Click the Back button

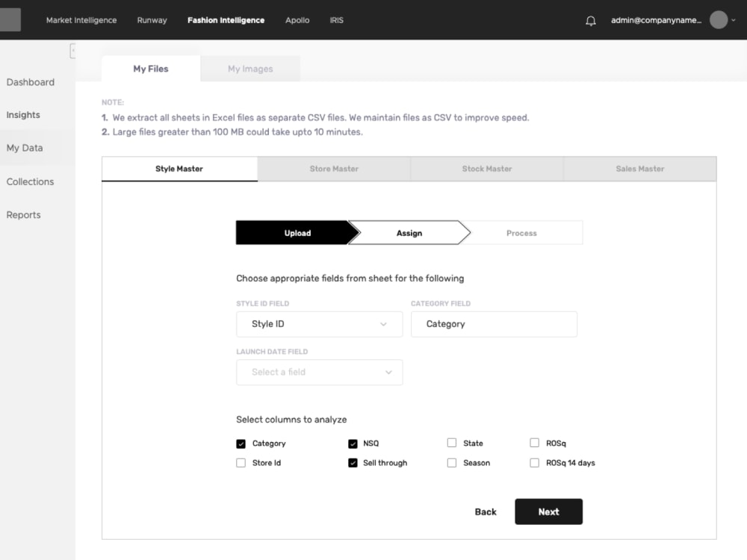(485, 511)
